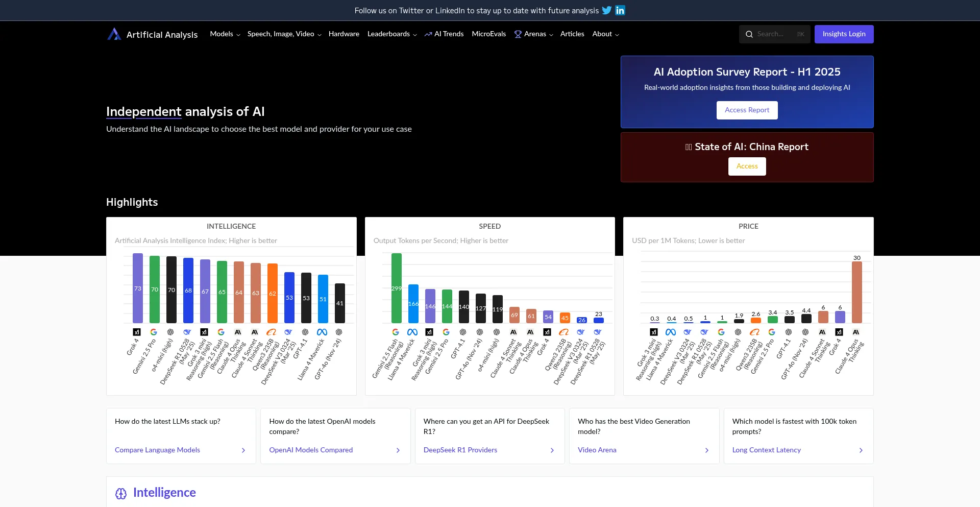Viewport: 980px width, 507px height.
Task: Click Meta logo under Llama 4 Maverick in Price chart
Action: pyautogui.click(x=671, y=332)
